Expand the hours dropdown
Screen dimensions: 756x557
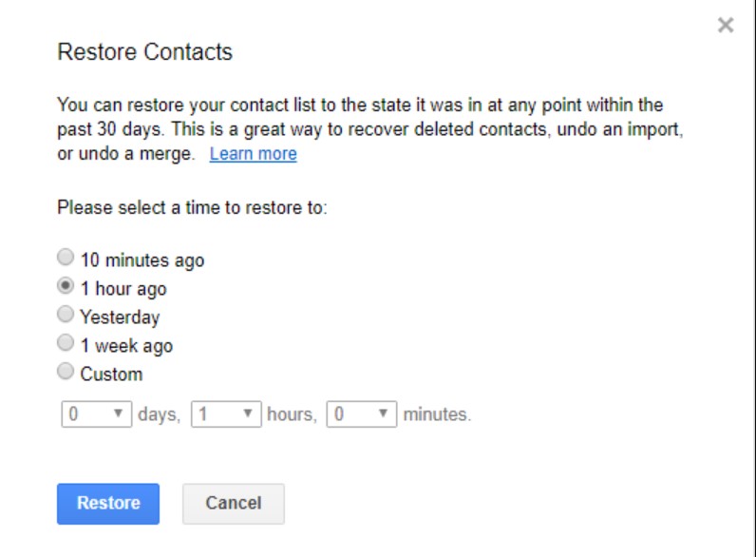coord(226,414)
